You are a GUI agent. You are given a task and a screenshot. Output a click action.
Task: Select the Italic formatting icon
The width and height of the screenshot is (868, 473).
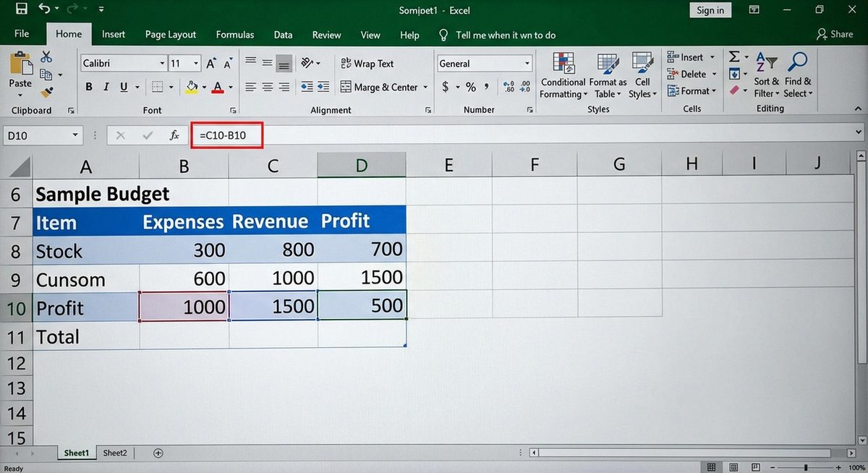click(106, 86)
